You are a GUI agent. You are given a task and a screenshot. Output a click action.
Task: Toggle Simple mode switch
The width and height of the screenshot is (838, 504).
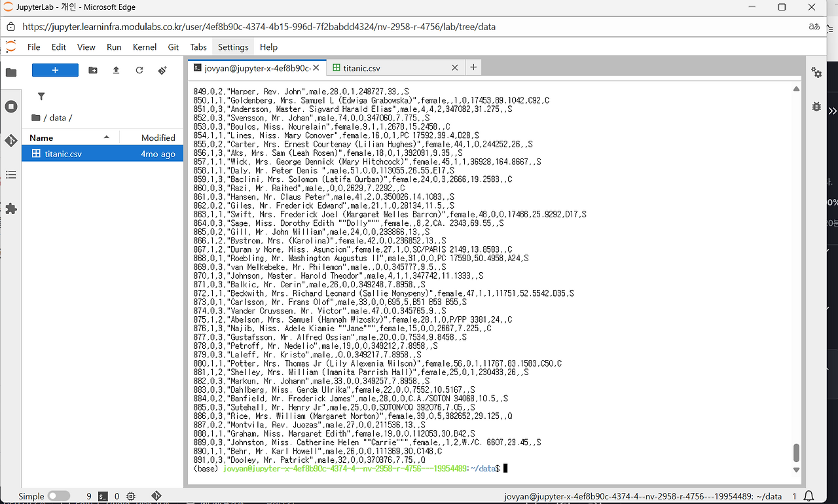pyautogui.click(x=58, y=496)
